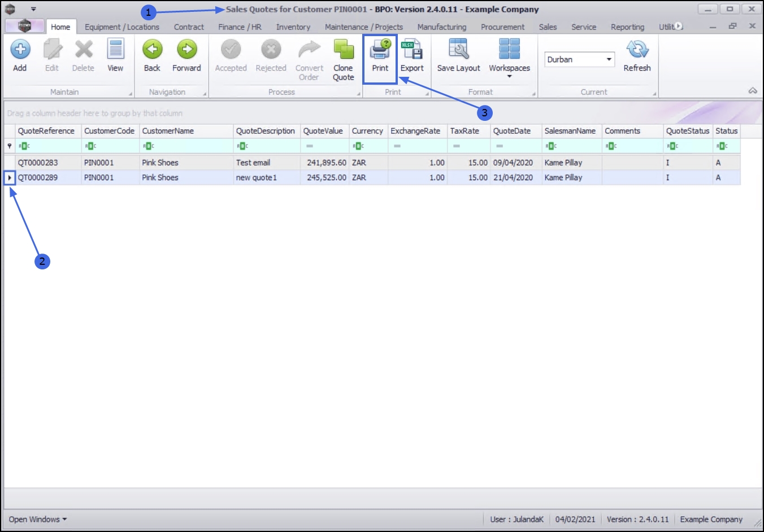Click the Delete icon in the ribbon
Screen dimensions: 764x532
pos(83,55)
